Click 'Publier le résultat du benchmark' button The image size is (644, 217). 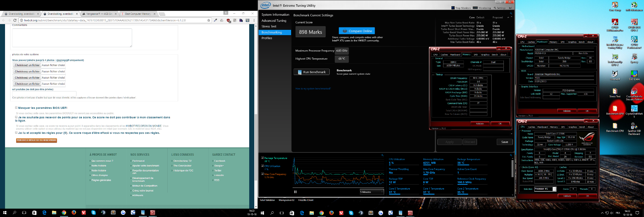click(x=37, y=140)
